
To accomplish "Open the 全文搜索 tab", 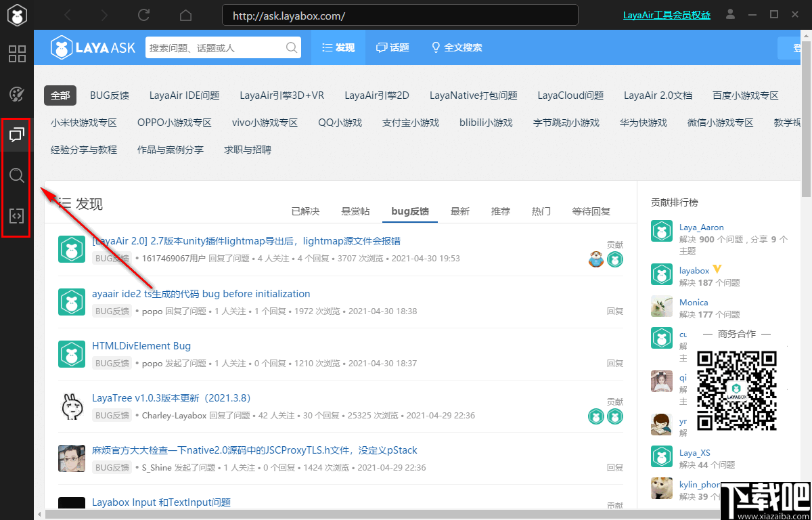I will (457, 47).
